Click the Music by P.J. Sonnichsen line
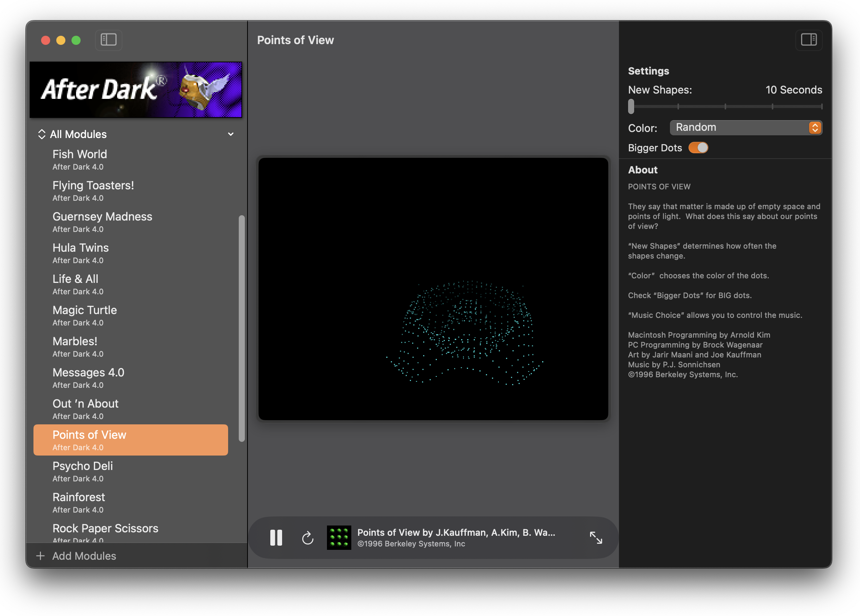 click(674, 365)
